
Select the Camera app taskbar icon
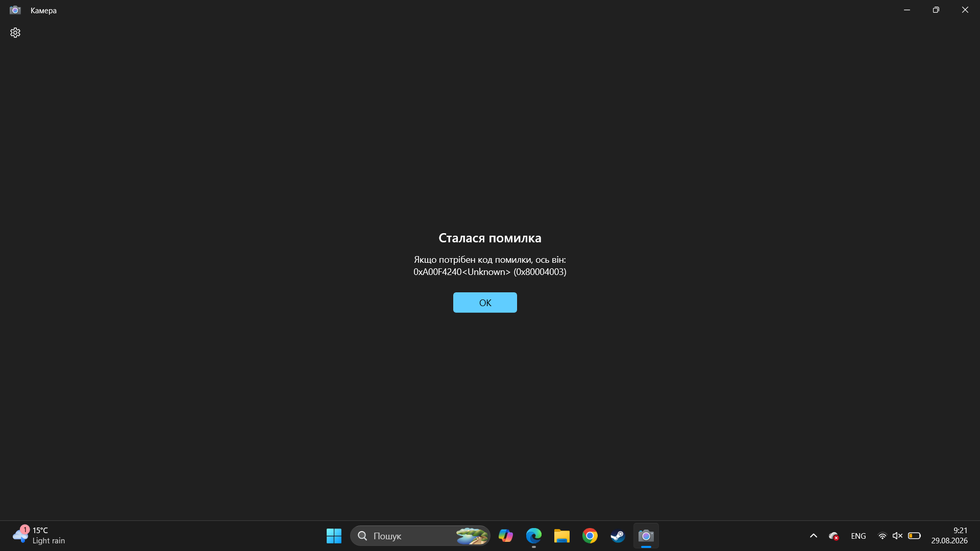646,536
